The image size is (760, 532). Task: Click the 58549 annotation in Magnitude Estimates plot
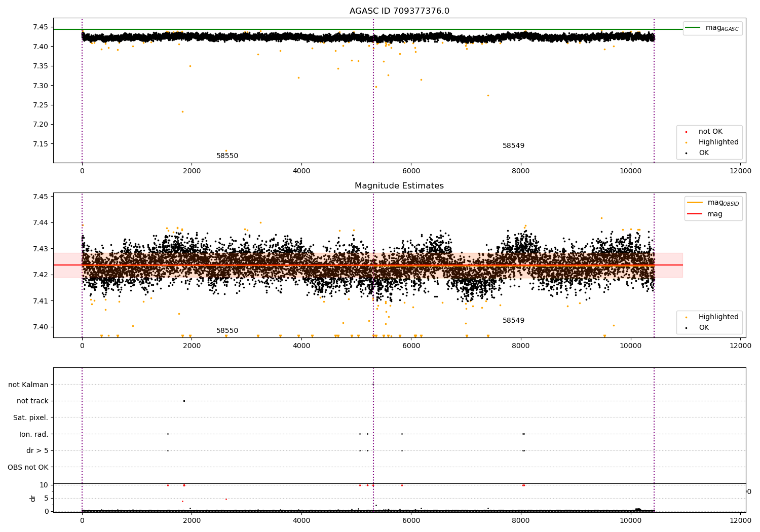coord(513,321)
